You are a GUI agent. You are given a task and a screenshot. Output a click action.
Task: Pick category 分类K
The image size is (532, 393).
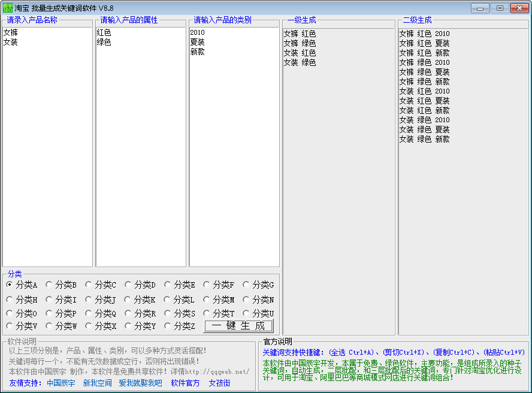[x=140, y=300]
